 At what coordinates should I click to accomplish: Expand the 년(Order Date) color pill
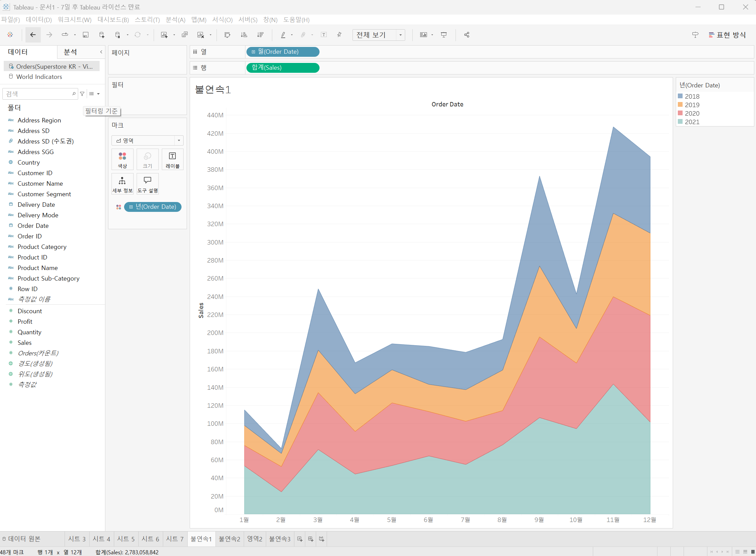click(x=131, y=207)
